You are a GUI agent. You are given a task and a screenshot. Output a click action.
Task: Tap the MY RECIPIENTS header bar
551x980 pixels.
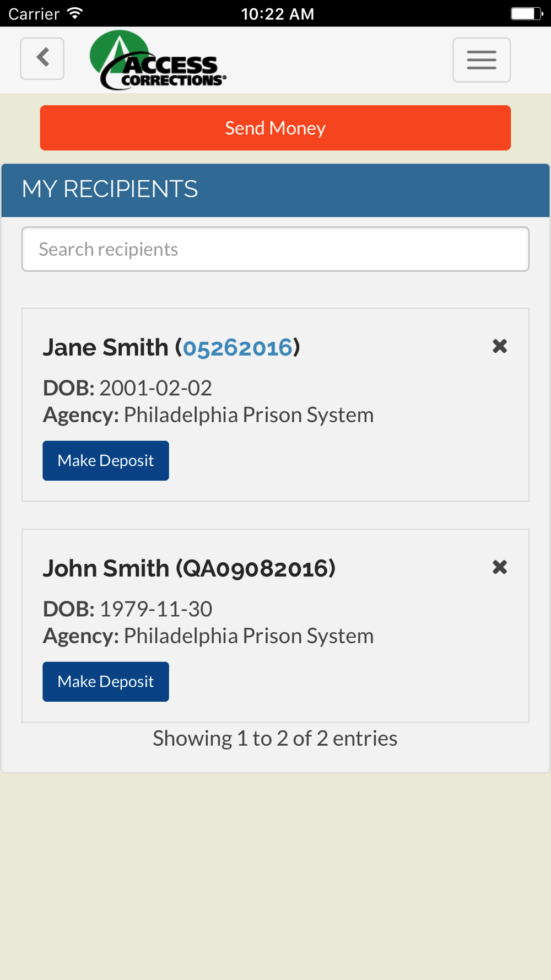(x=275, y=190)
